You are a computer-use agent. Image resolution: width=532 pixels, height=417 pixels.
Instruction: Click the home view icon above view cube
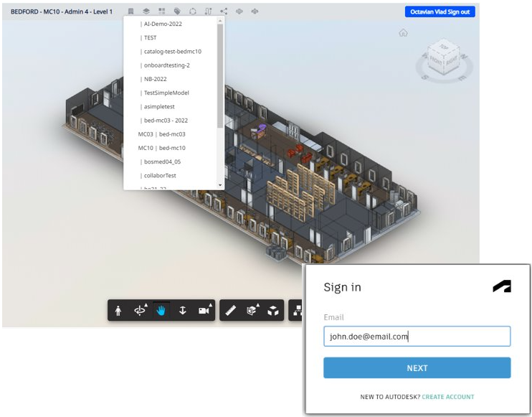coord(403,33)
